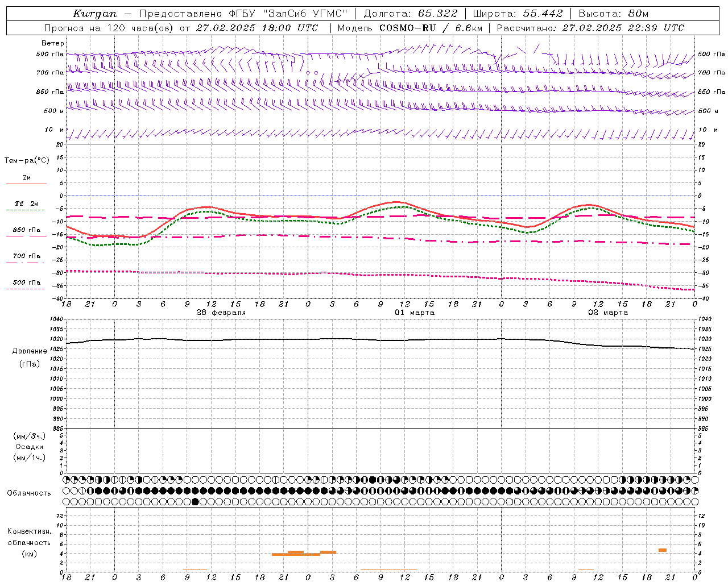This screenshot has height=582, width=728.
Task: Click the station name Kurgan in the header
Action: click(x=94, y=14)
